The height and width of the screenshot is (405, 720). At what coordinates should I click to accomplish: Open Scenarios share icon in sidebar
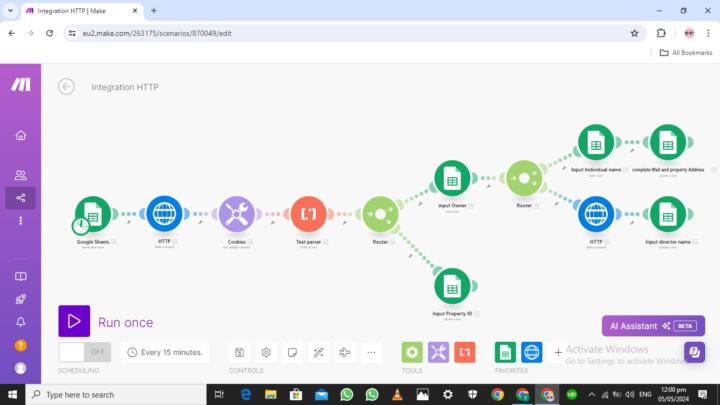pos(21,198)
